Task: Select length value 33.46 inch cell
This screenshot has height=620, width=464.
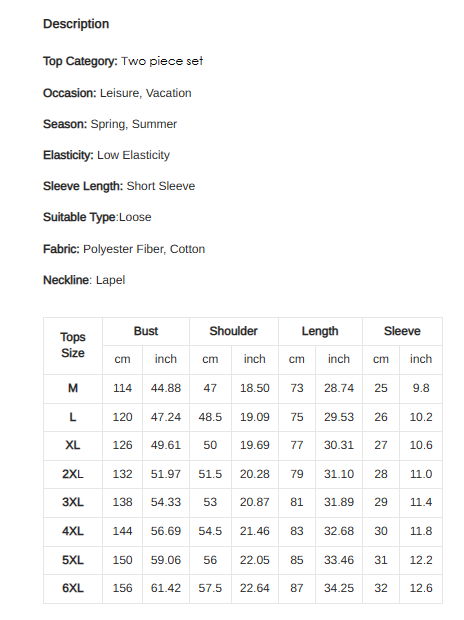Action: 339,560
